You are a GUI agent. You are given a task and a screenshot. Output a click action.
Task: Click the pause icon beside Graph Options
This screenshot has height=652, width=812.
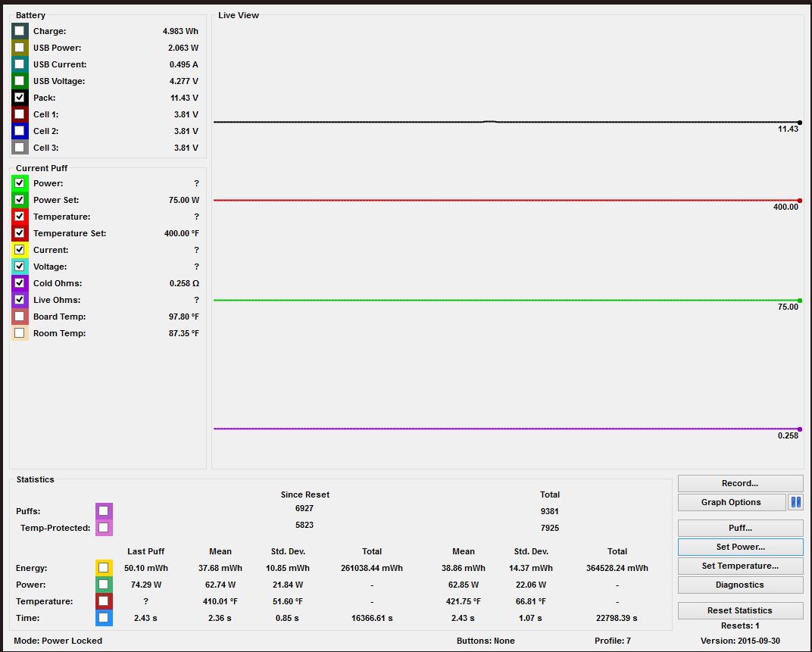pos(795,502)
